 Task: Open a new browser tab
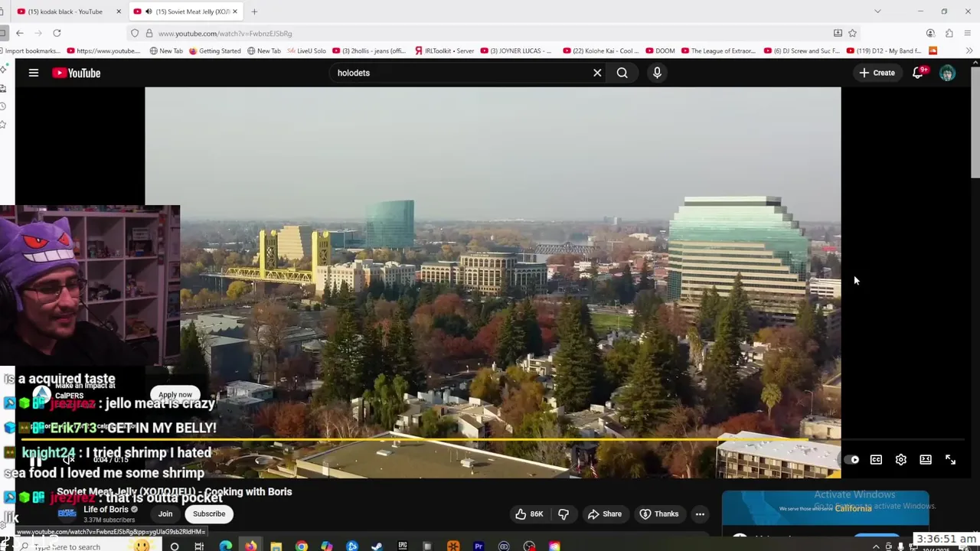254,11
